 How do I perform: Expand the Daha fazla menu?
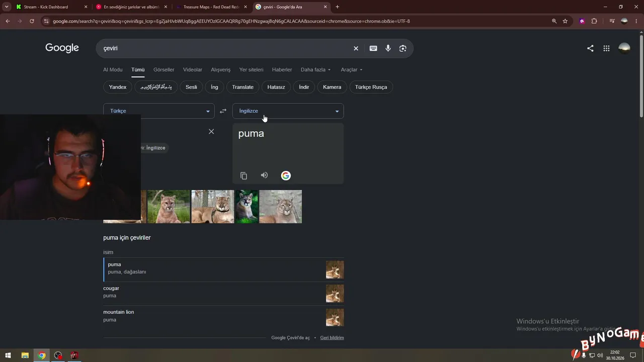pos(315,70)
